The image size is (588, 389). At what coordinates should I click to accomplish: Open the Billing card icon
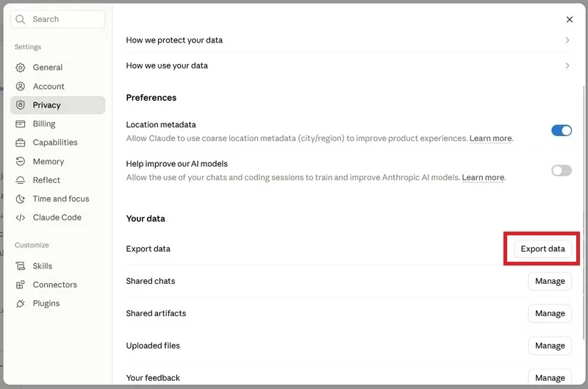21,124
